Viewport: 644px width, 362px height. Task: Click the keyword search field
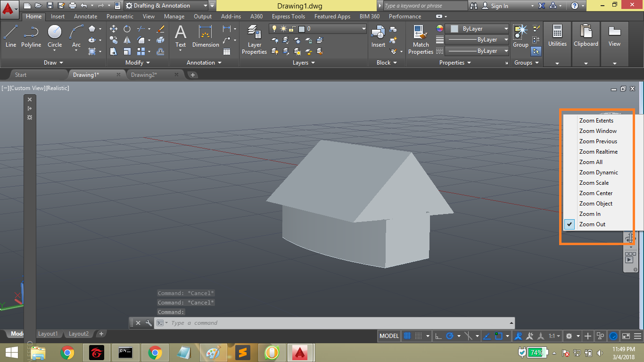pyautogui.click(x=425, y=6)
